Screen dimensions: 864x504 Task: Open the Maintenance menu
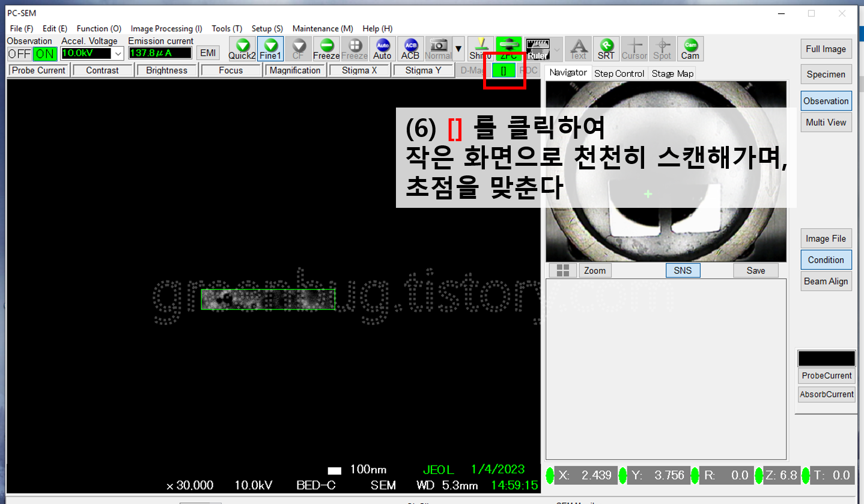[323, 28]
